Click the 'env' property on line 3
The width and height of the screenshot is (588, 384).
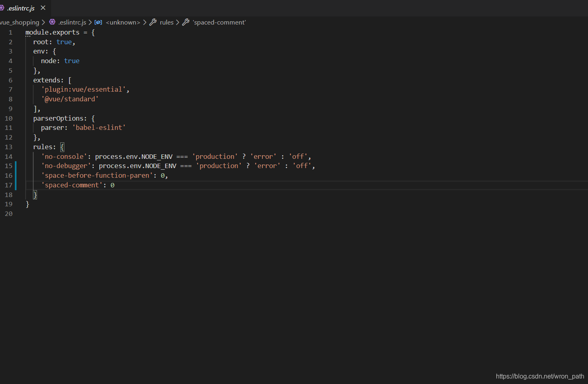pos(39,51)
